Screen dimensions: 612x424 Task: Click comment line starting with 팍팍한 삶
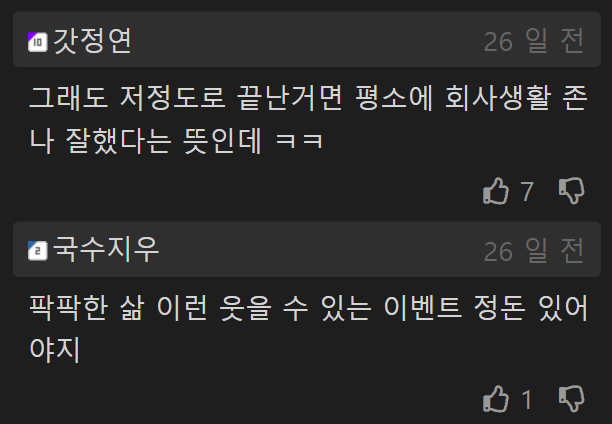coord(308,308)
